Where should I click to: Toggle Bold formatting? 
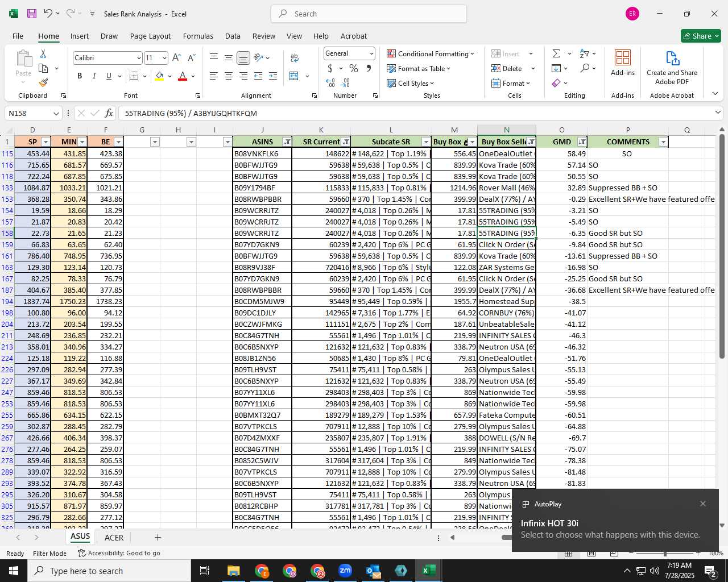tap(80, 76)
